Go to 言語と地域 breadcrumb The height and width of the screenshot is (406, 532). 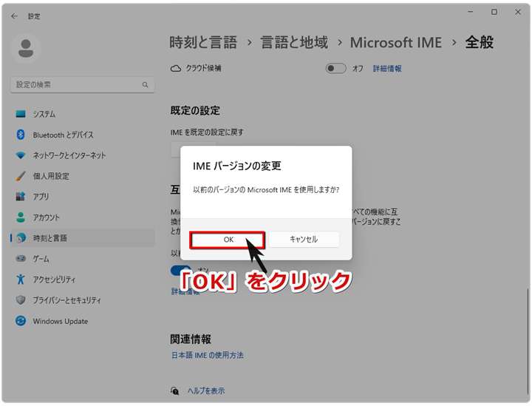coord(294,42)
